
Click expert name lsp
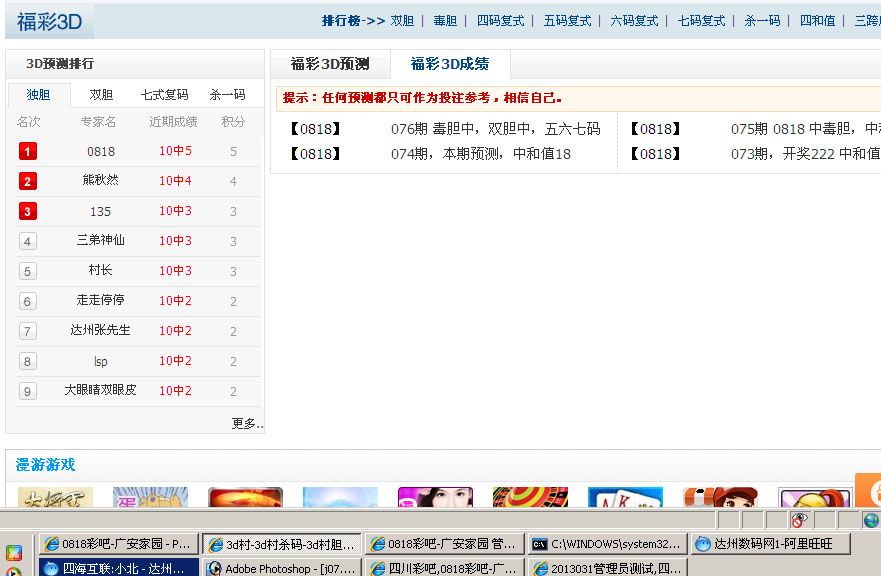pos(101,361)
